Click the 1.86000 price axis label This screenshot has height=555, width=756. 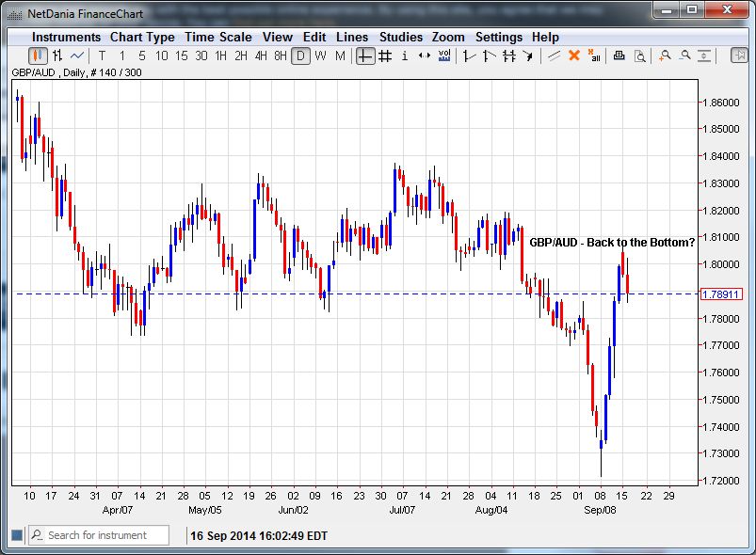[x=721, y=103]
